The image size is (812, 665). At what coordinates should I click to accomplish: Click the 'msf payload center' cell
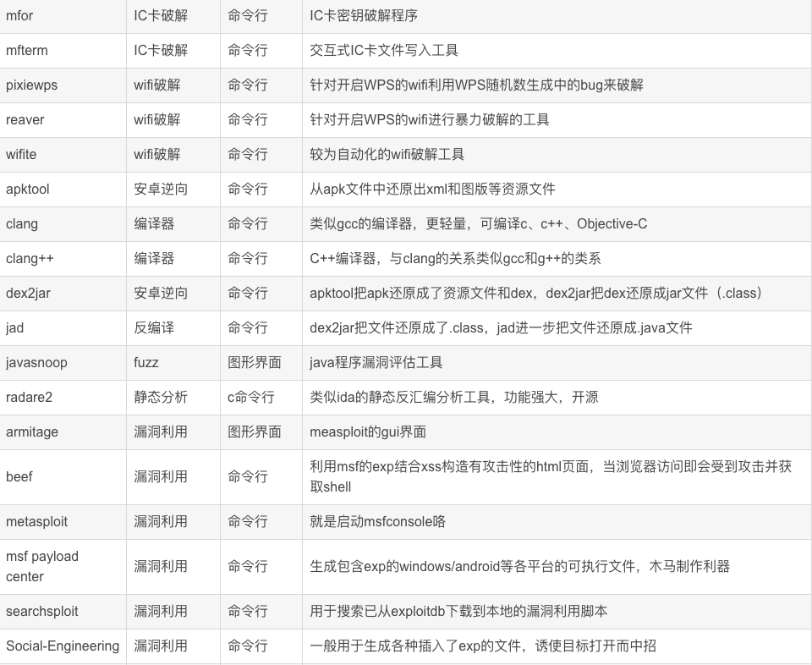click(42, 566)
